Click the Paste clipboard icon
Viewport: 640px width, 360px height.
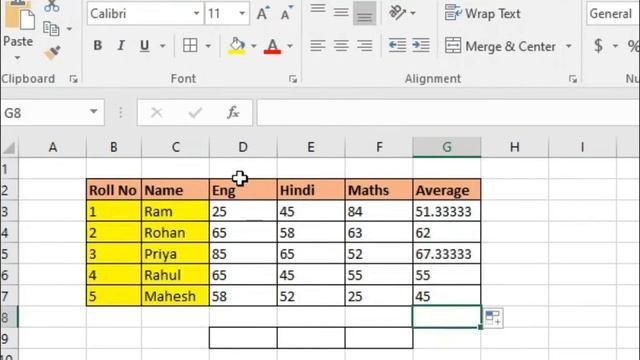[x=19, y=16]
